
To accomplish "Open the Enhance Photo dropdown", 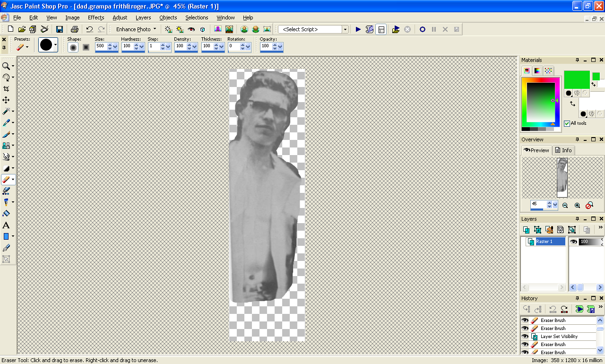I will [x=136, y=29].
